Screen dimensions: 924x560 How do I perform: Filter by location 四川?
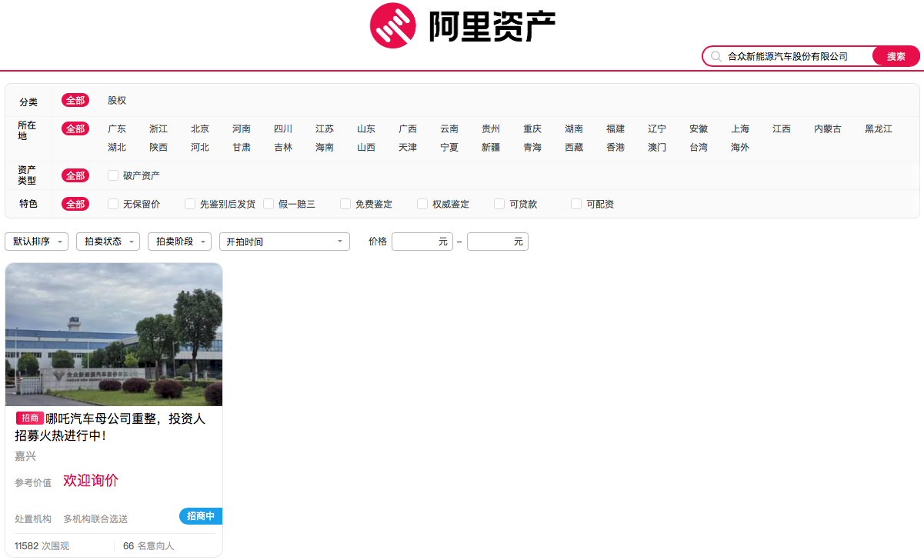[283, 129]
